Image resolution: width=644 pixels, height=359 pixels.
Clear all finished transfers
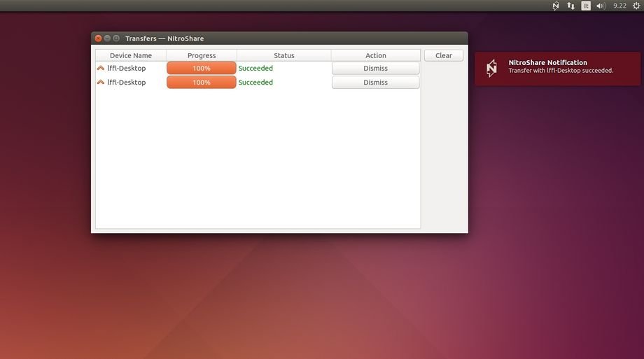(x=444, y=55)
